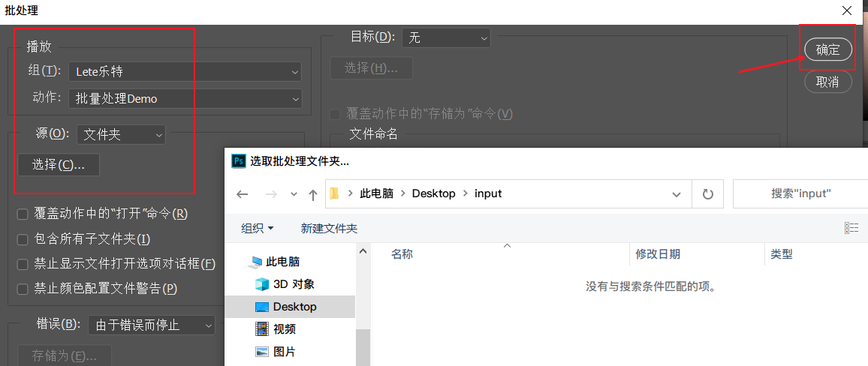Click the forward navigation arrow
The width and height of the screenshot is (868, 366).
[270, 194]
